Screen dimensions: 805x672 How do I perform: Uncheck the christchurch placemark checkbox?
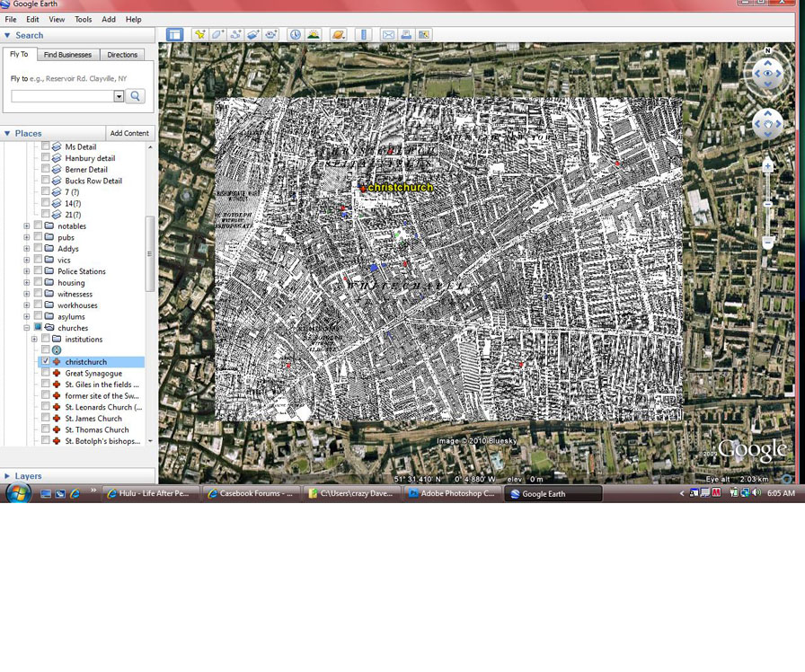pyautogui.click(x=46, y=362)
